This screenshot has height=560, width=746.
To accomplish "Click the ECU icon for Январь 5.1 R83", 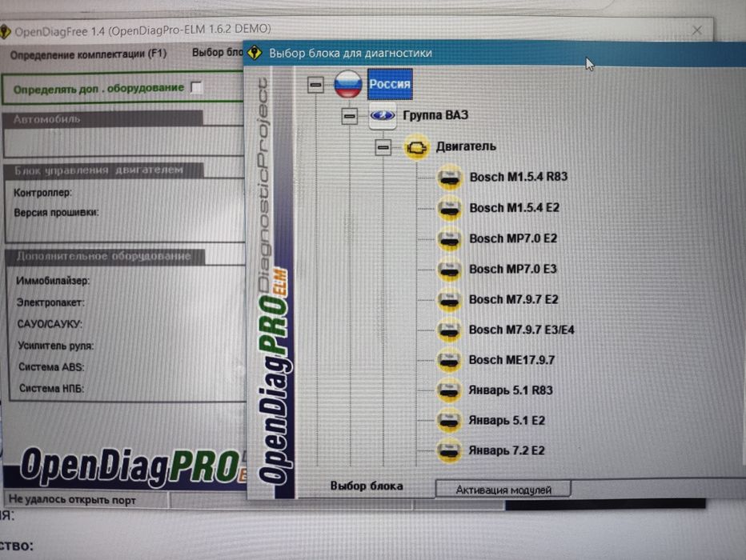I will point(449,390).
